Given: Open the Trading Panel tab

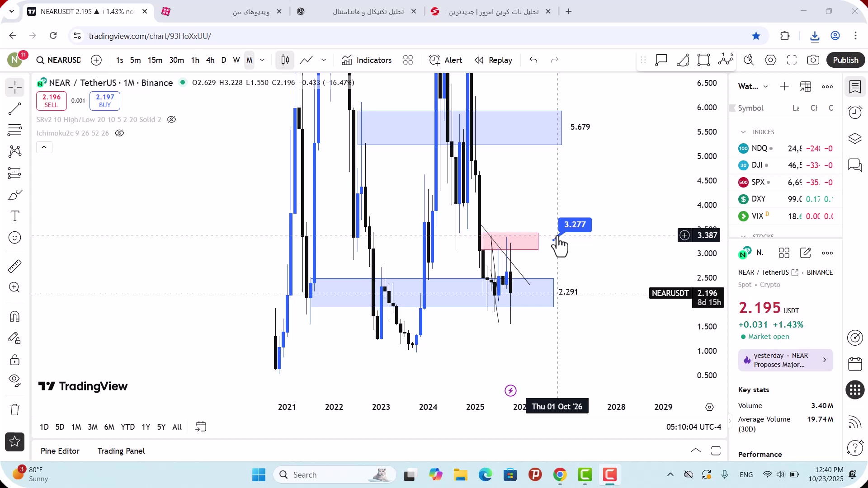Looking at the screenshot, I should click(121, 451).
